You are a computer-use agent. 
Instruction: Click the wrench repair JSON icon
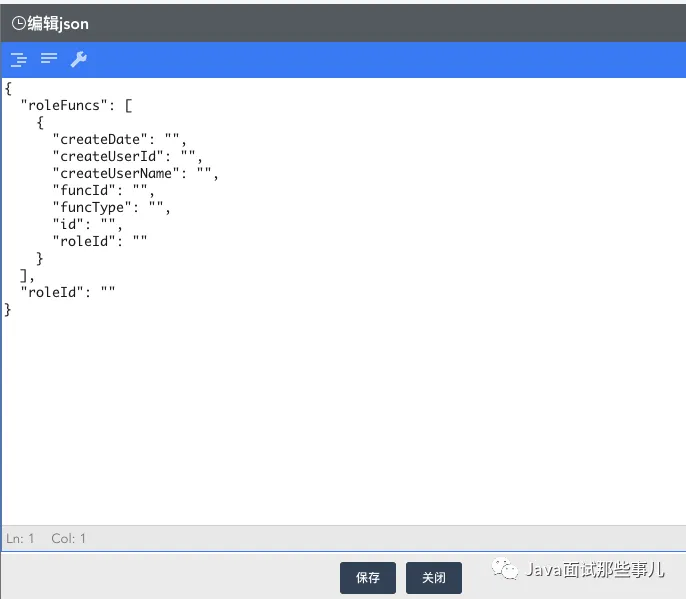79,59
